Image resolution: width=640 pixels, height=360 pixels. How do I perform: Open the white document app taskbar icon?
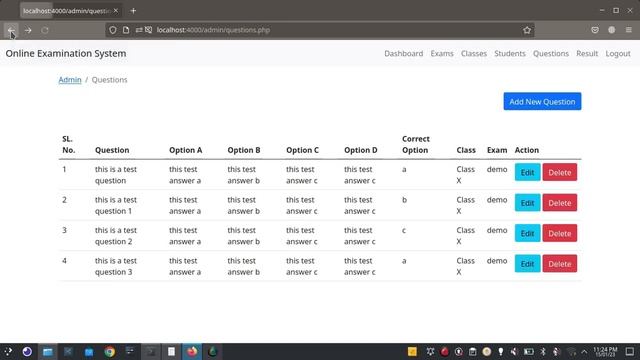pyautogui.click(x=171, y=351)
